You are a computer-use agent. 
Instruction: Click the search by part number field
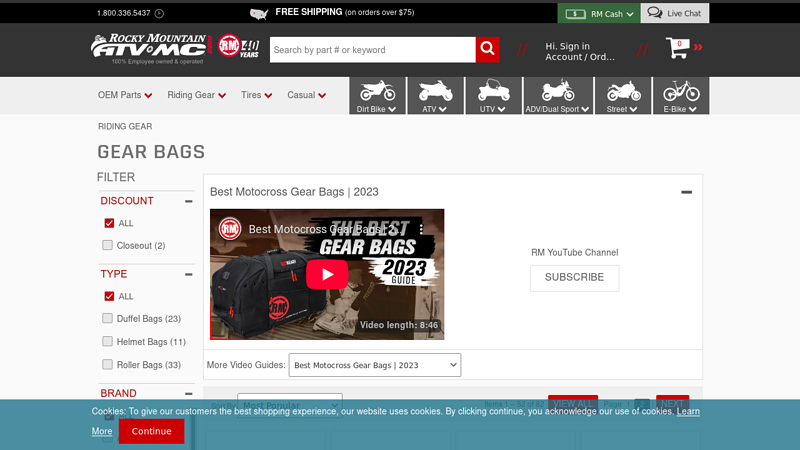click(371, 50)
